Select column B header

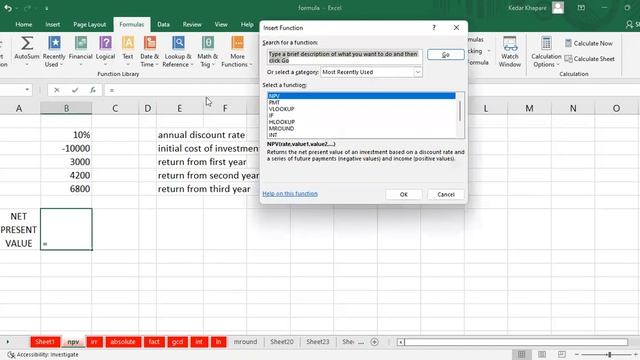click(x=66, y=109)
